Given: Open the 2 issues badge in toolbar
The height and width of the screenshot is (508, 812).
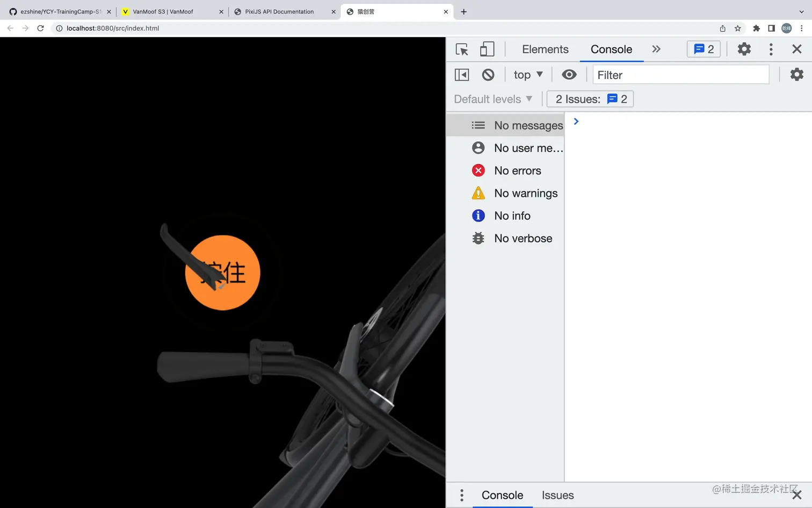Looking at the screenshot, I should [x=704, y=49].
